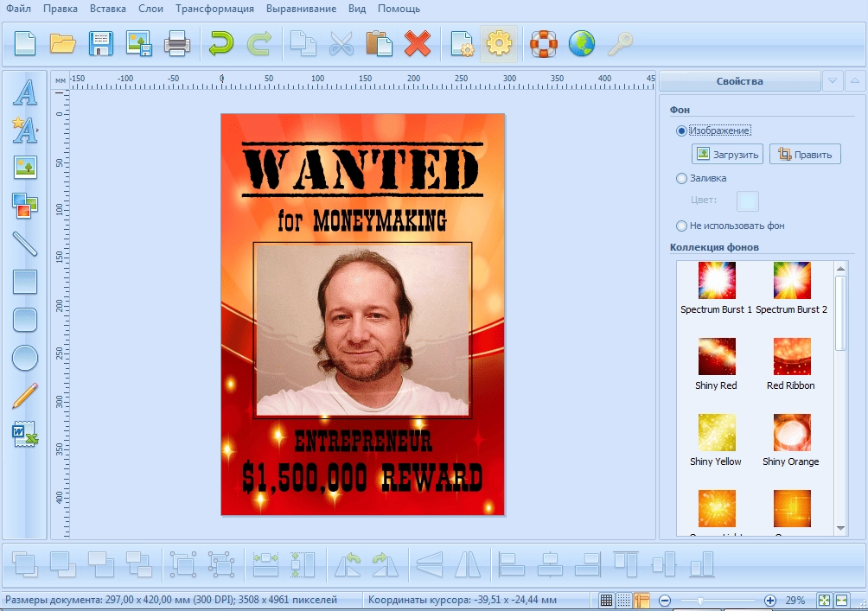
Task: Toggle the rulers in the status bar
Action: 641,600
